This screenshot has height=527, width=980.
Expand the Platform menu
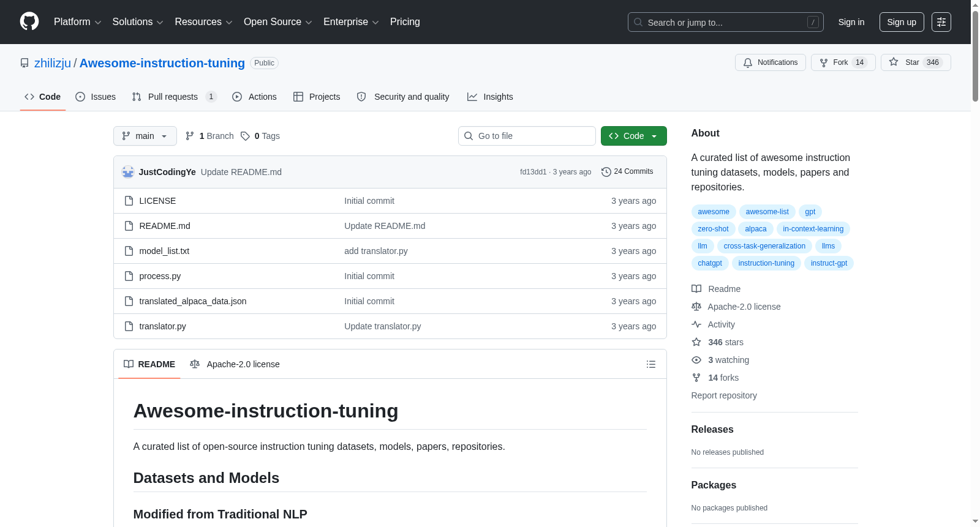[77, 22]
